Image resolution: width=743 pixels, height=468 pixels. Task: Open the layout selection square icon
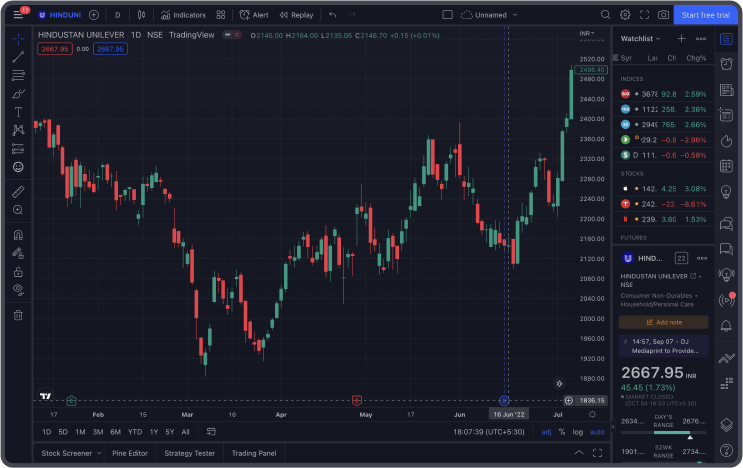[x=447, y=15]
